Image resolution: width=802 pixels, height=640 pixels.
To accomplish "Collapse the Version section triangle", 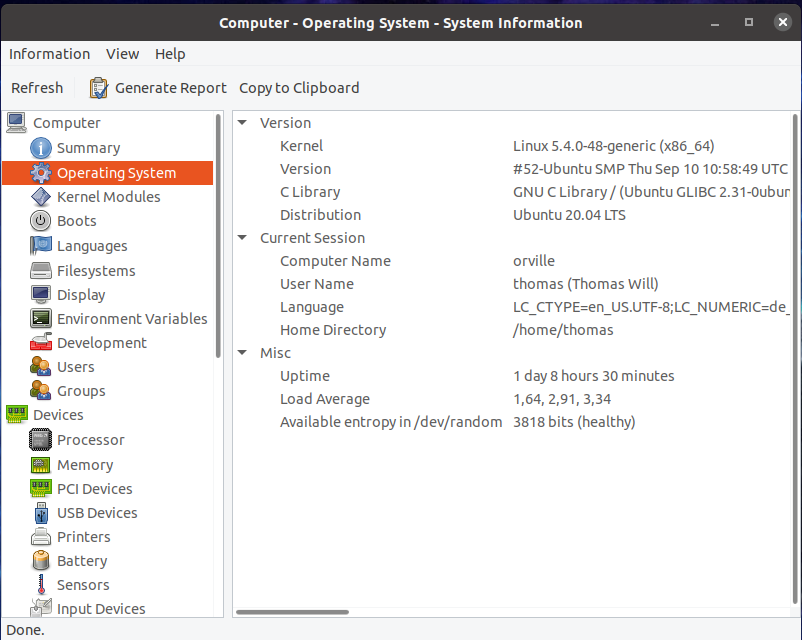I will click(x=243, y=123).
